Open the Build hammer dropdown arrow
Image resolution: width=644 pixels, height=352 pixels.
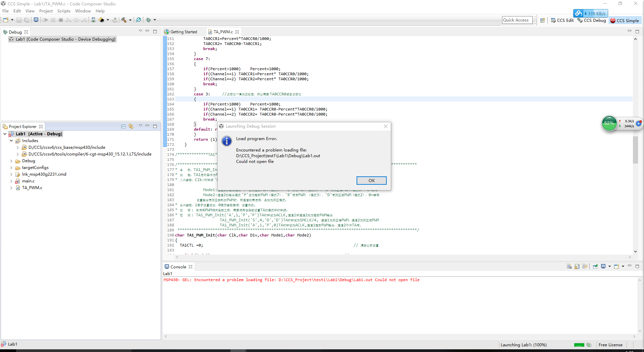(x=130, y=20)
